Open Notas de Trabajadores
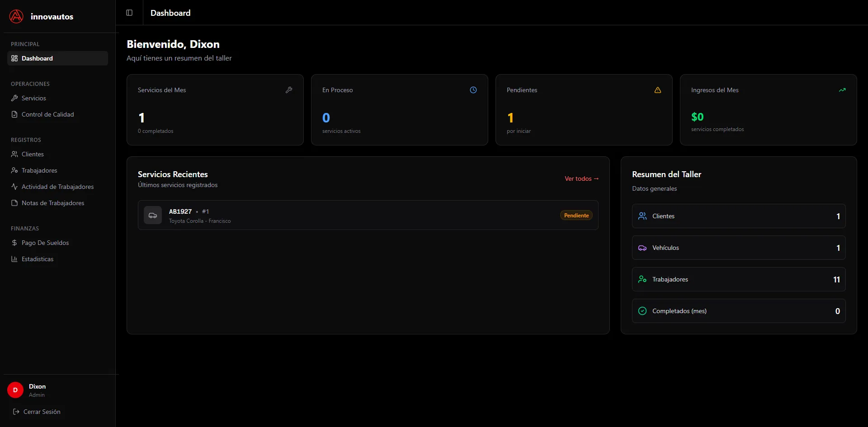This screenshot has width=868, height=427. pos(53,203)
